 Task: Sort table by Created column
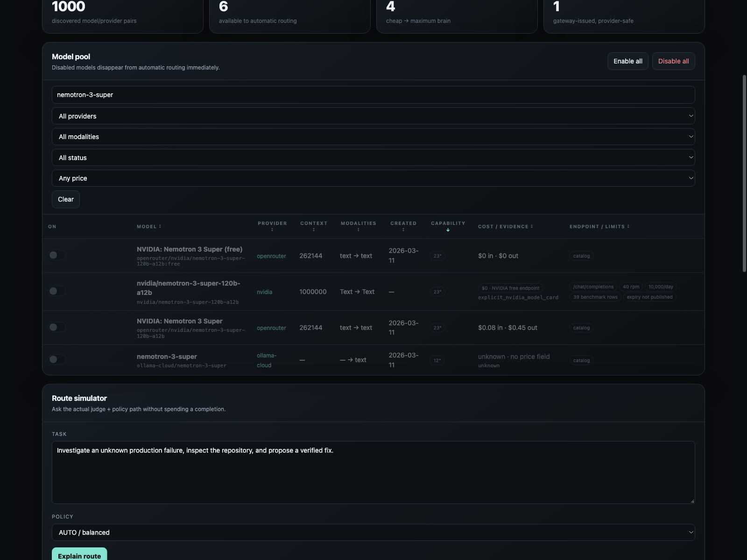(403, 226)
